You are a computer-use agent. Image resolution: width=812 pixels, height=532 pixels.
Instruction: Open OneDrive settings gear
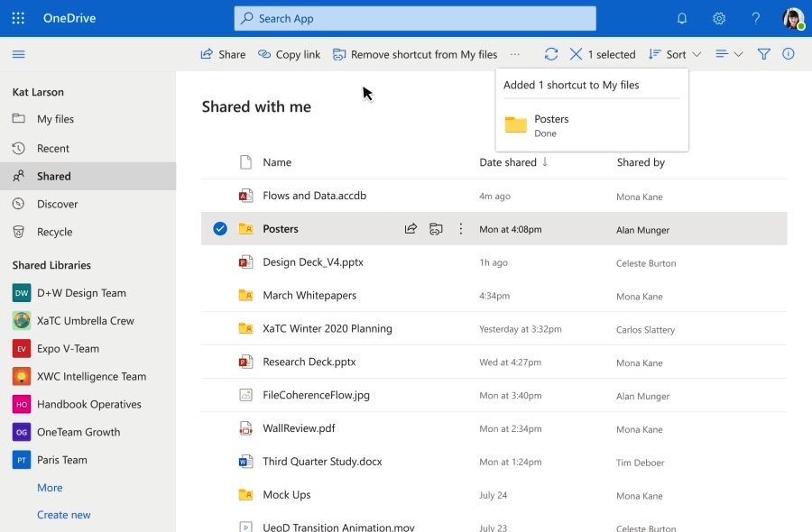click(719, 18)
